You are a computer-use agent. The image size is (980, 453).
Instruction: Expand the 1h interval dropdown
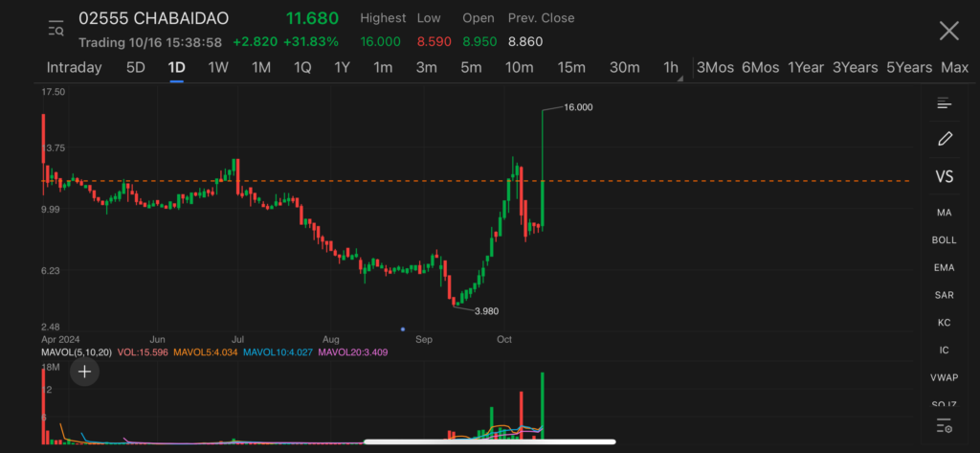(673, 68)
